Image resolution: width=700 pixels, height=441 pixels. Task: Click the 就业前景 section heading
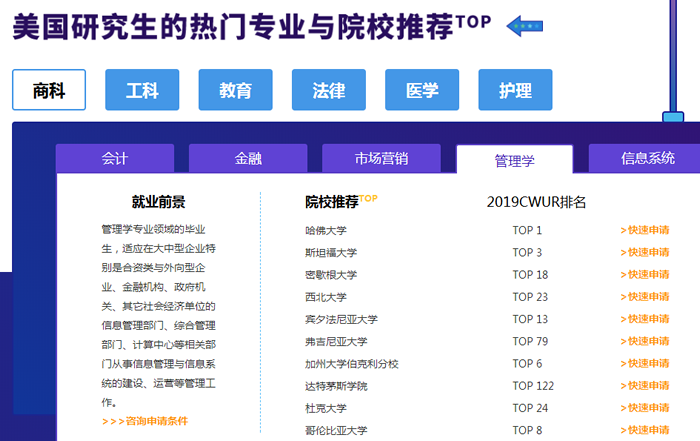coord(158,202)
